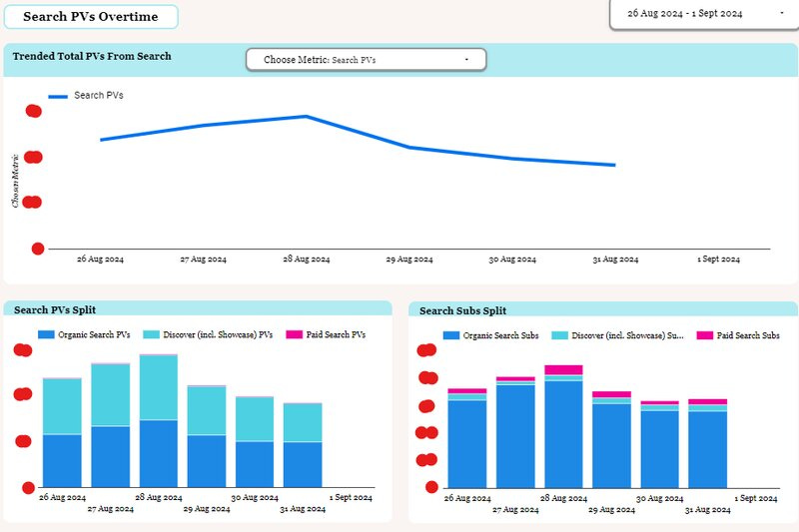Select the pink Paid segment of the 31 Aug Subs bar
This screenshot has height=532, width=799.
point(708,401)
